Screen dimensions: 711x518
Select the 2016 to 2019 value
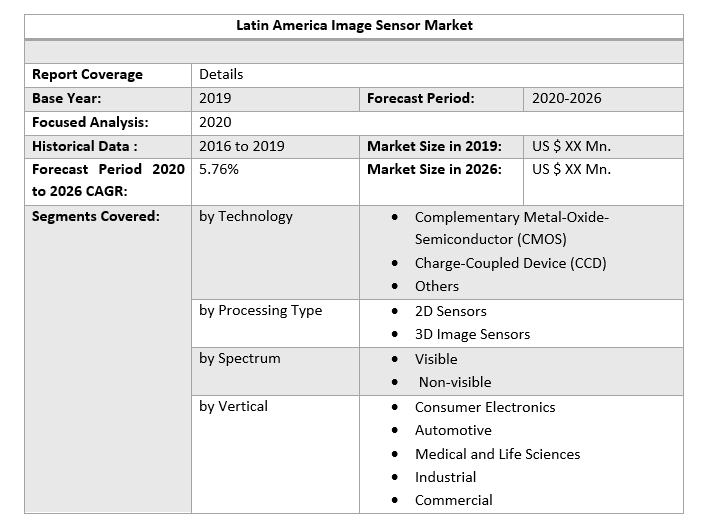point(242,146)
